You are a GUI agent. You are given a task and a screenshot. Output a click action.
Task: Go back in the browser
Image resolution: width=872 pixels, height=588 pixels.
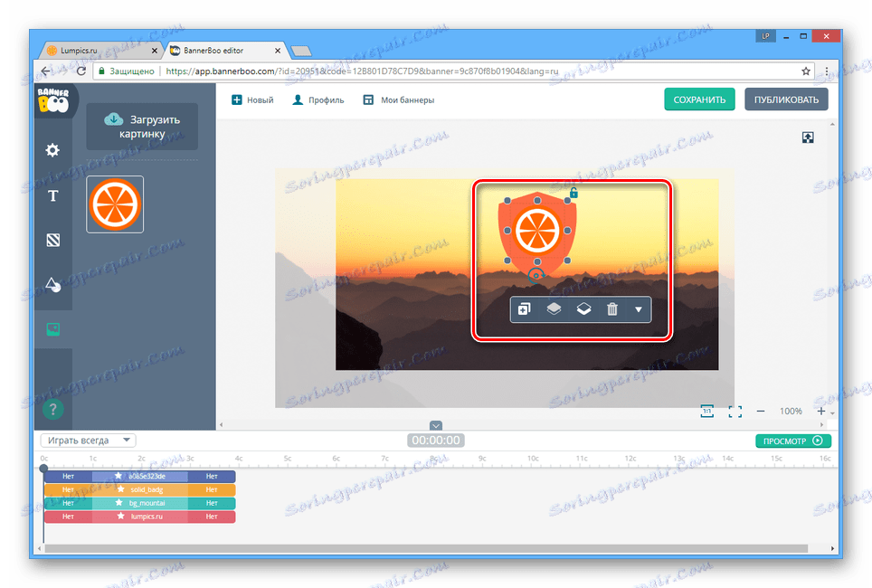point(45,71)
